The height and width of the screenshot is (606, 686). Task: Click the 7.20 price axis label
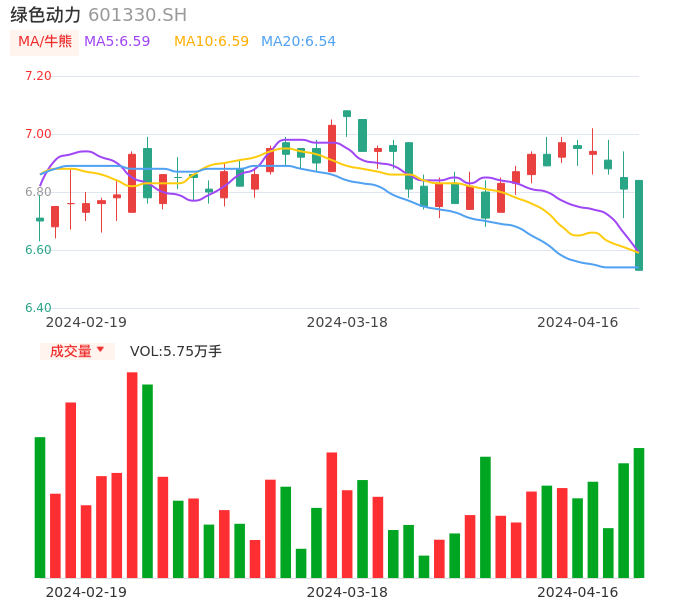pos(38,76)
